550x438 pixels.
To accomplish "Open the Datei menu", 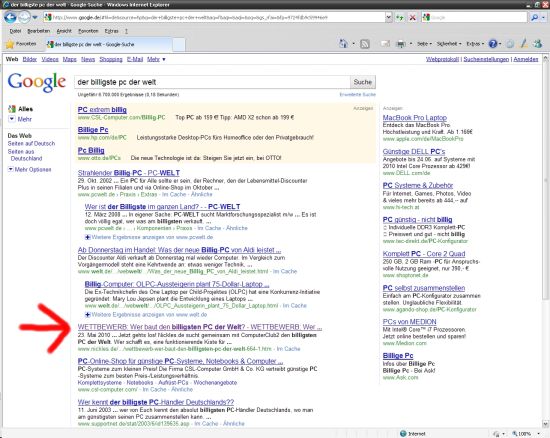I will click(x=15, y=31).
